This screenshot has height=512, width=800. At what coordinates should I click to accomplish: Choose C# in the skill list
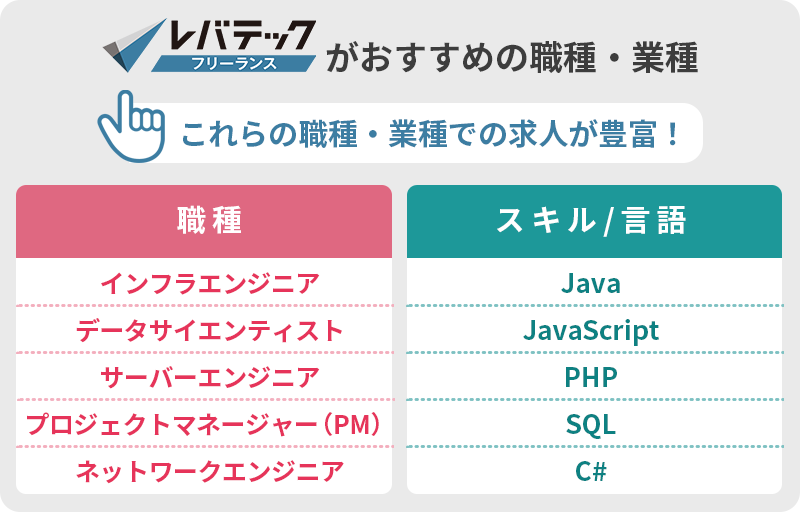[x=591, y=471]
